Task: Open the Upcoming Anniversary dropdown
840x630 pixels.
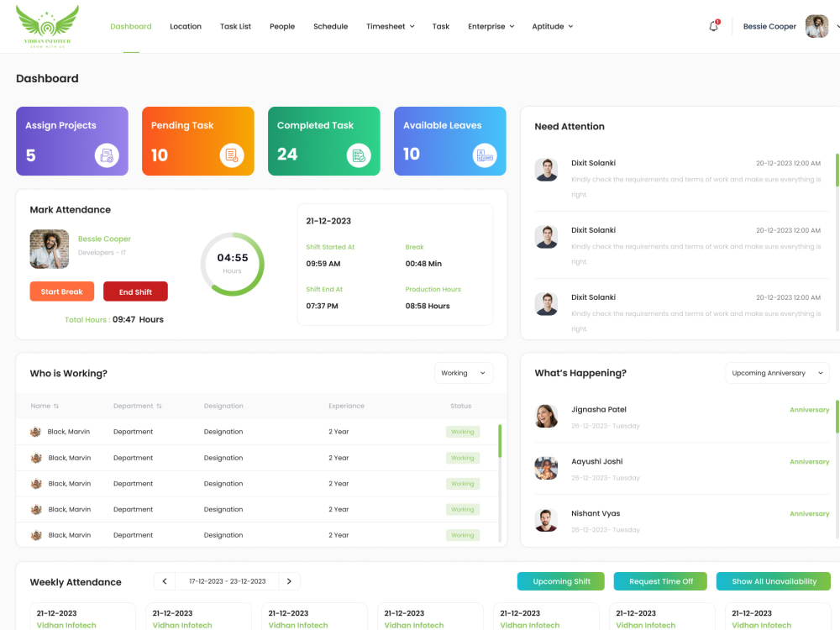Action: [777, 373]
